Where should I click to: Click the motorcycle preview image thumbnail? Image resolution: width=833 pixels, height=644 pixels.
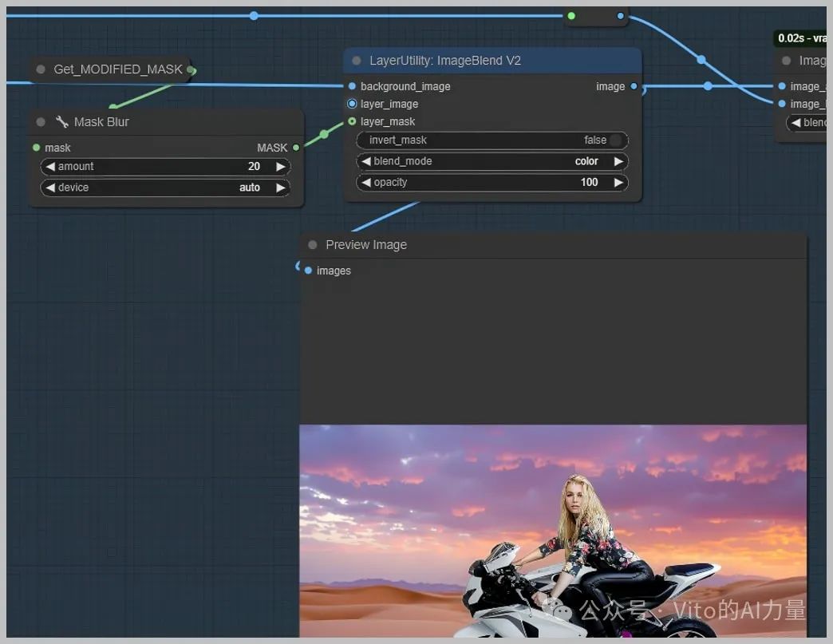point(553,531)
